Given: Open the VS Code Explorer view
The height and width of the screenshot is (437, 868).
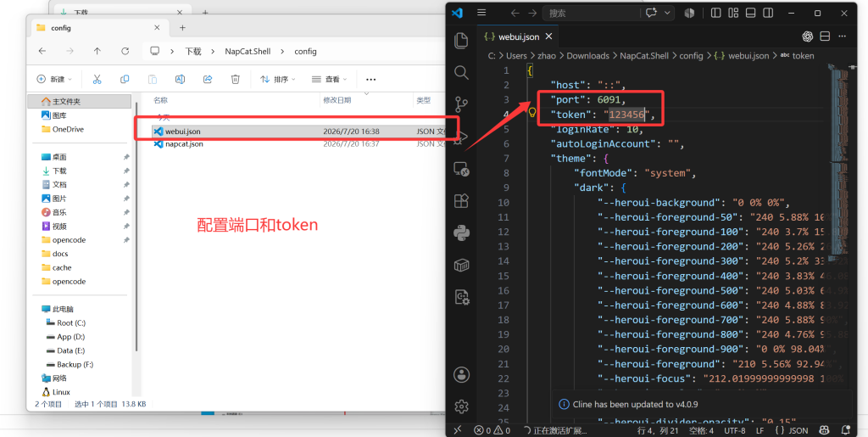Looking at the screenshot, I should (461, 40).
